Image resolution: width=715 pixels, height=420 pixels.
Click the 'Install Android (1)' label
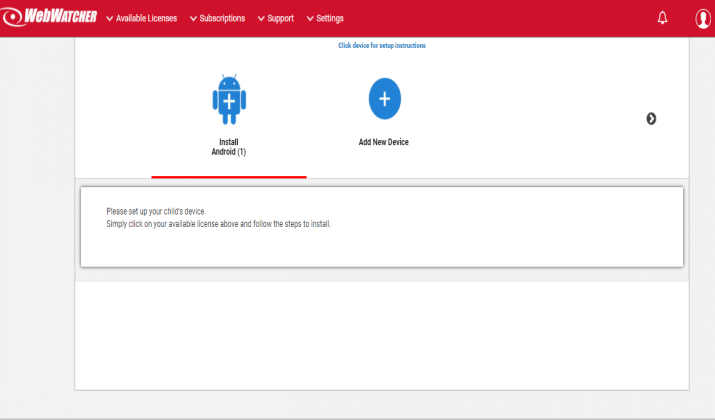(x=228, y=147)
